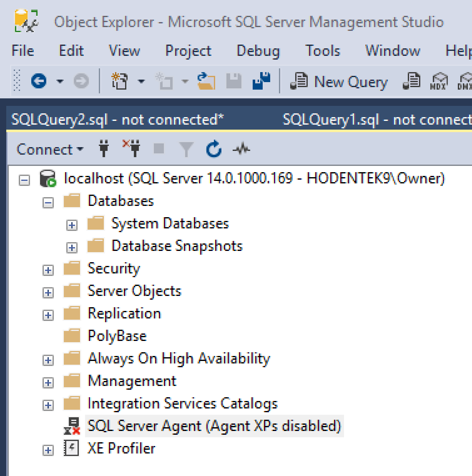Navigate back using the blue back arrow
This screenshot has width=472, height=476.
click(38, 82)
